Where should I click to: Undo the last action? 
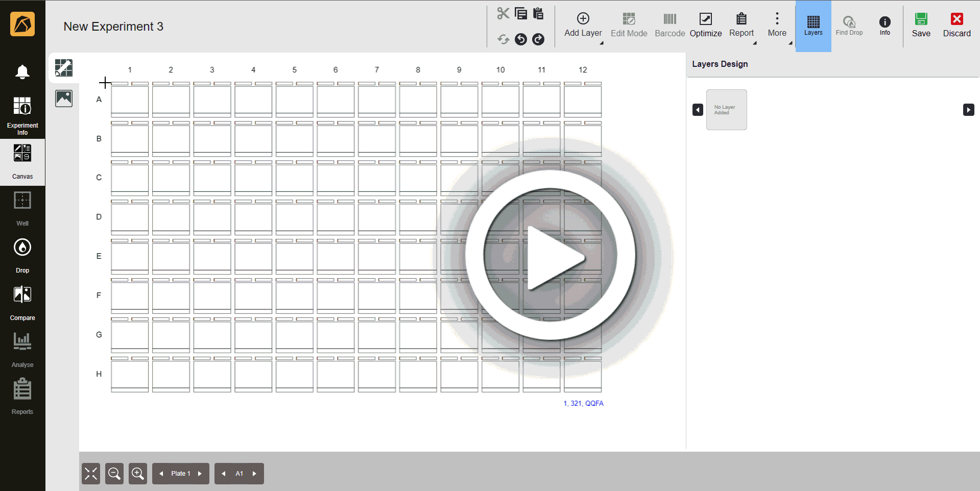(521, 39)
